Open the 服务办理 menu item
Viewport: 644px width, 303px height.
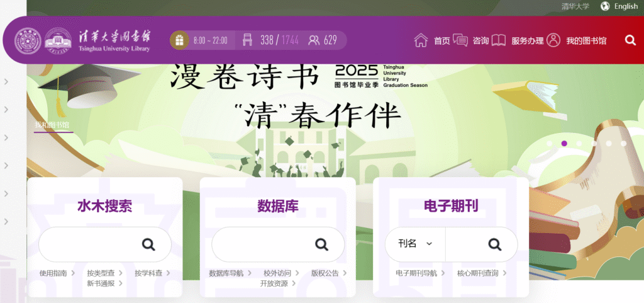528,41
